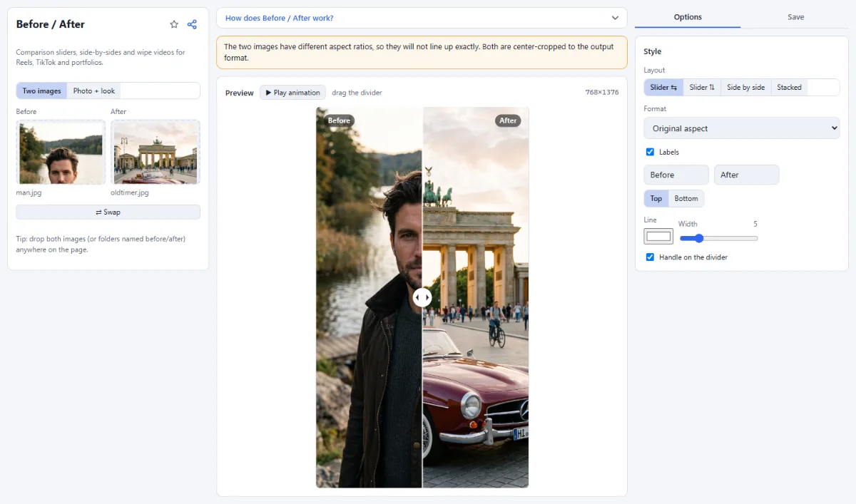Screen dimensions: 856x504
Task: Edit the Before label text field
Action: 676,175
